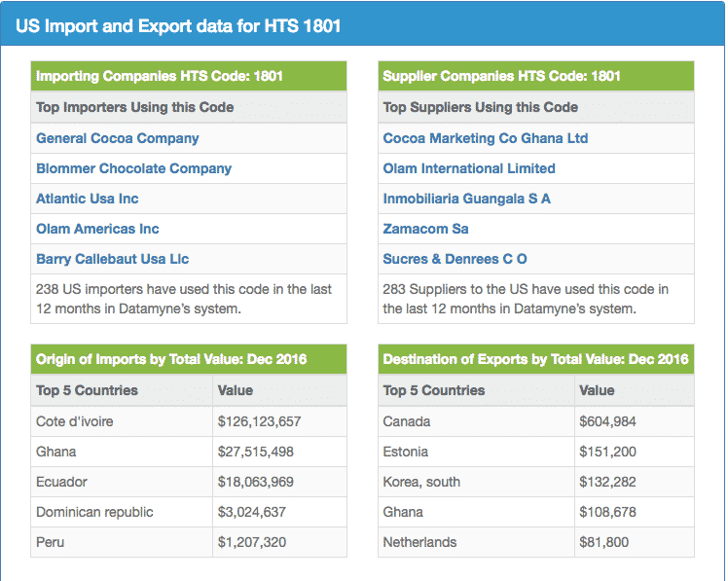Click Top Importers Using this Code heading

pyautogui.click(x=189, y=107)
